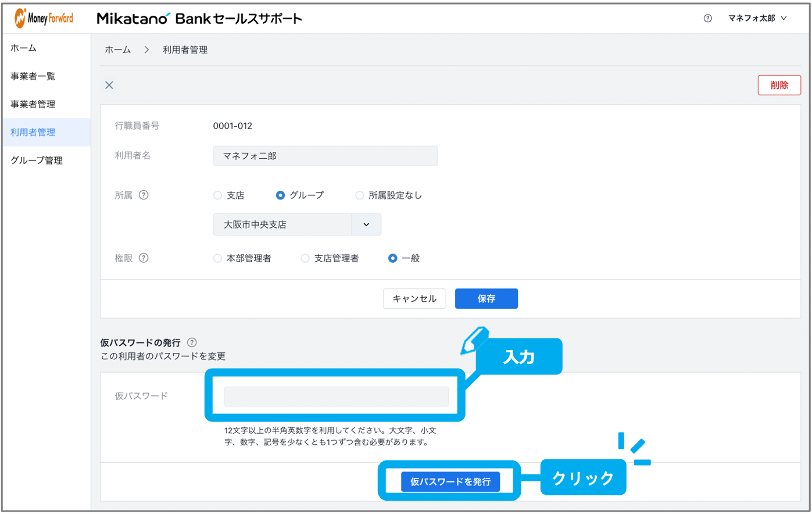Select the 支店 radio button

coord(217,195)
